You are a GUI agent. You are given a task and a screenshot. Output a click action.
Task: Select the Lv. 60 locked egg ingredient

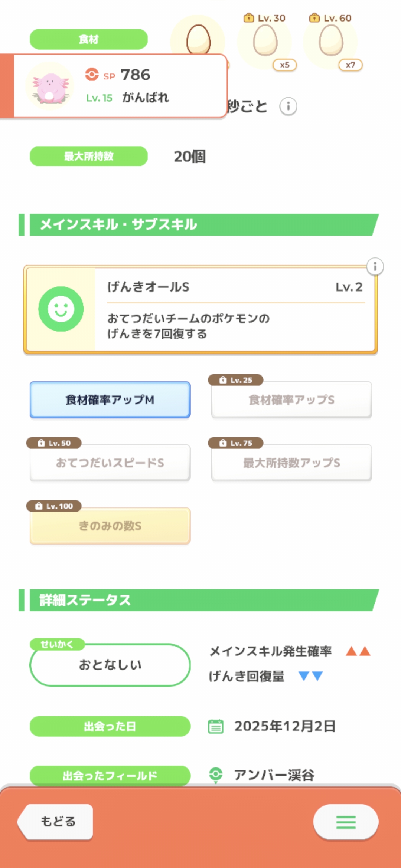331,42
